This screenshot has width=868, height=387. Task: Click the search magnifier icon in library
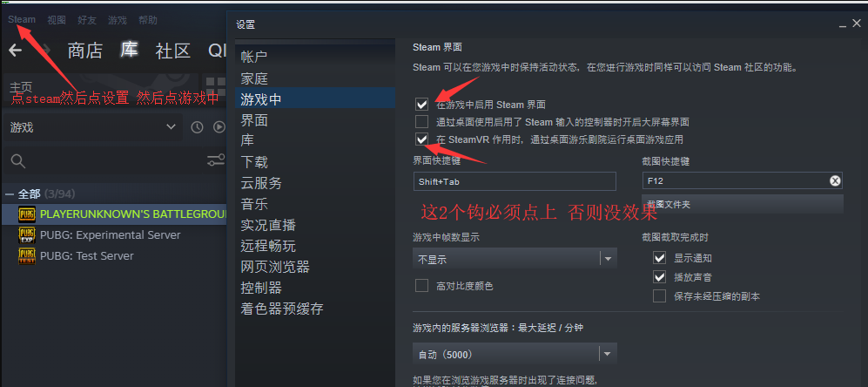tap(18, 160)
